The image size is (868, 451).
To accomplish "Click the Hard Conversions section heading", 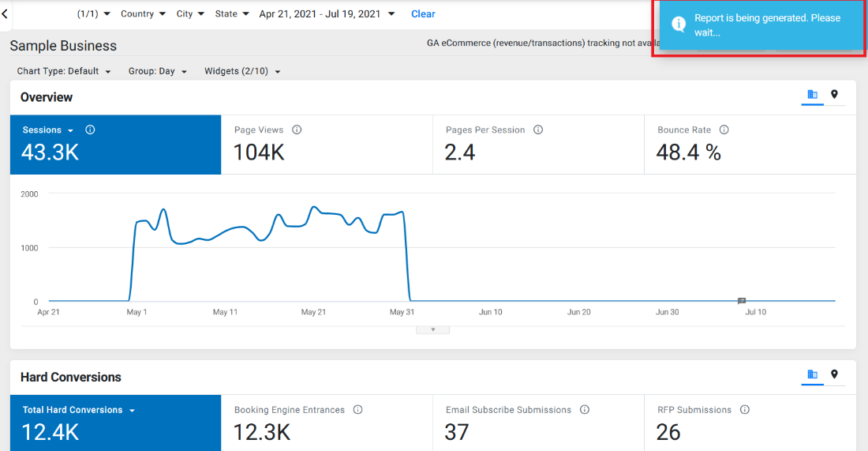I will point(71,378).
